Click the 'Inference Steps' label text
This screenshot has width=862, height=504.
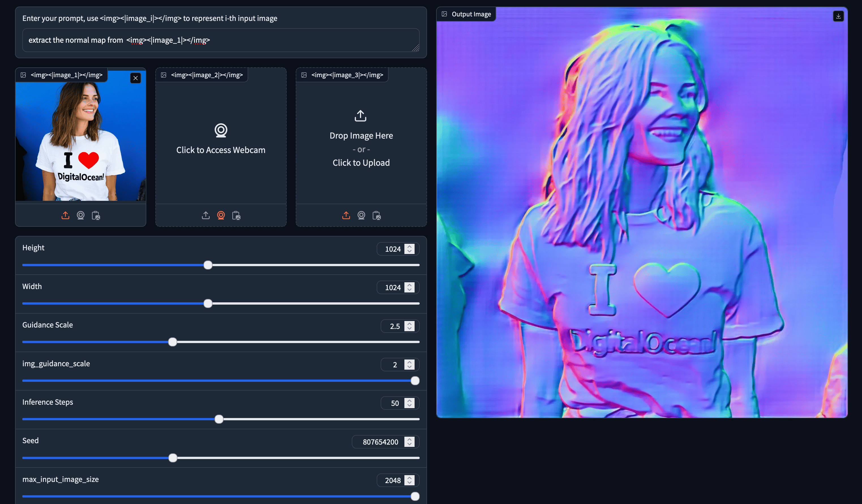pos(48,402)
